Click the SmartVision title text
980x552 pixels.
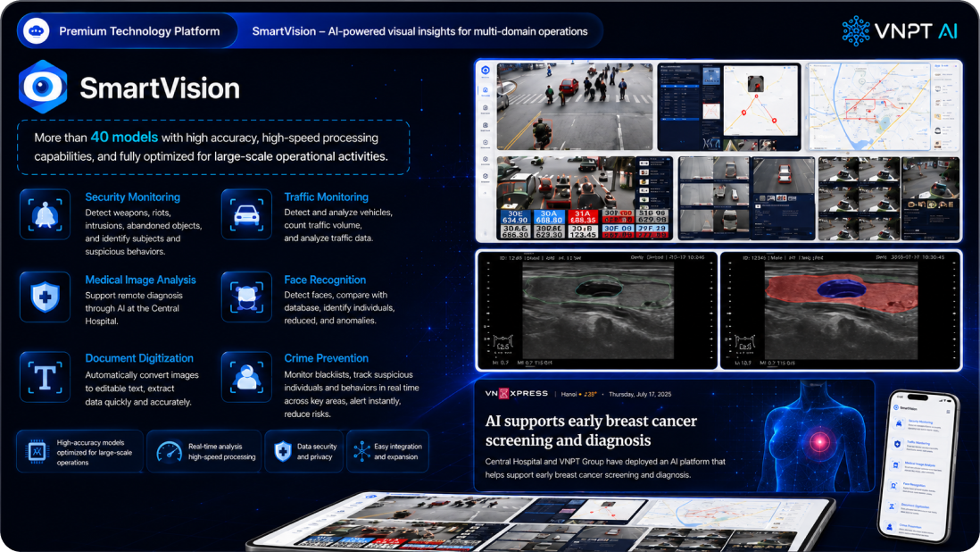click(160, 88)
